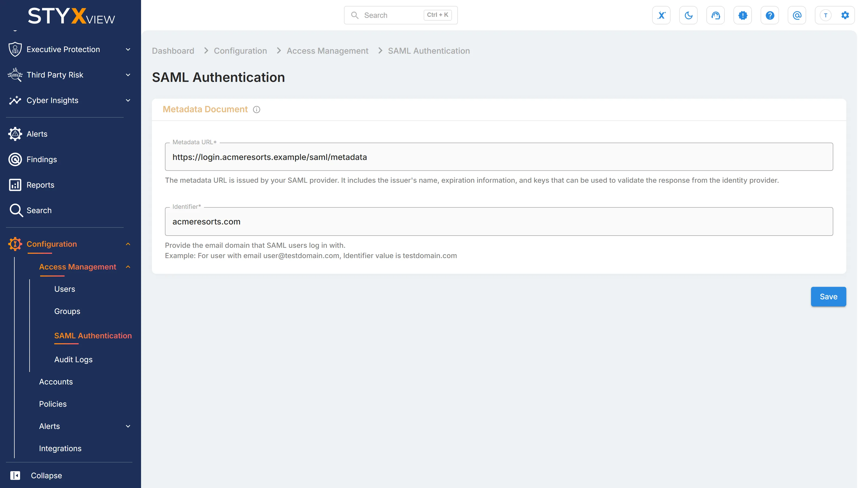Screen dimensions: 868x488
Task: Click the Metadata Document section heading
Action: pos(205,110)
